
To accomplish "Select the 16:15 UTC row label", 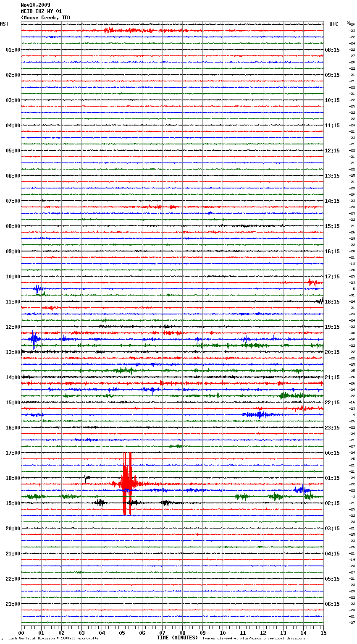I will pyautogui.click(x=332, y=251).
